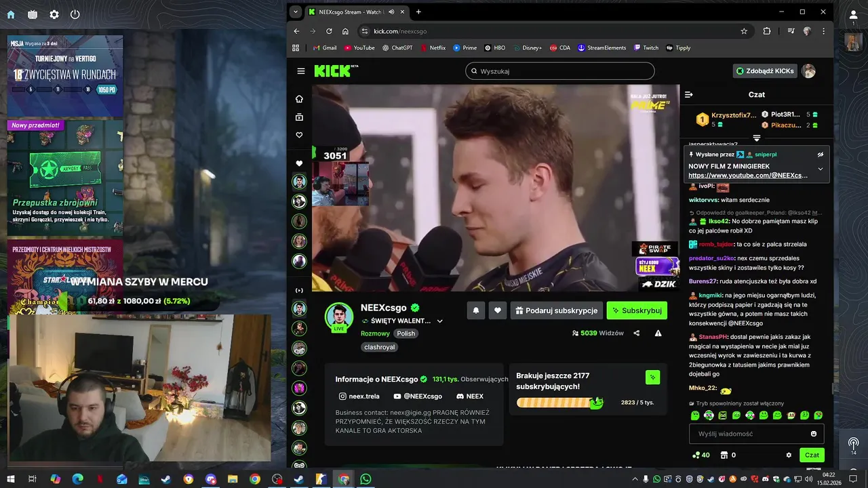Open @NEEXcsgo YouTube link
This screenshot has width=868, height=488.
pyautogui.click(x=418, y=396)
